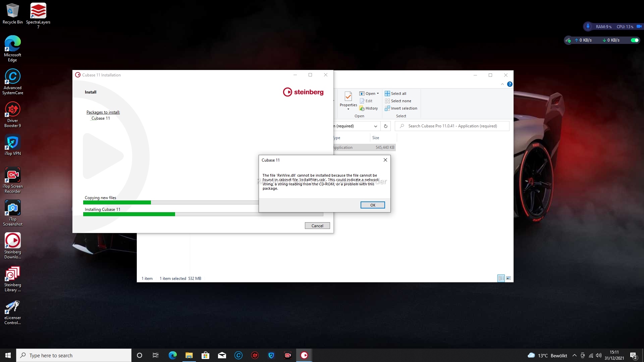Open iTop VPN from the taskbar
This screenshot has width=644, height=362.
pyautogui.click(x=271, y=355)
